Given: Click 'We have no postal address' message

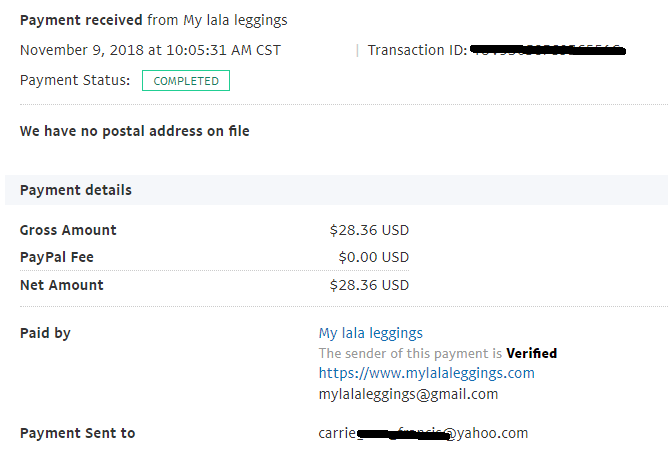Looking at the screenshot, I should (x=135, y=131).
